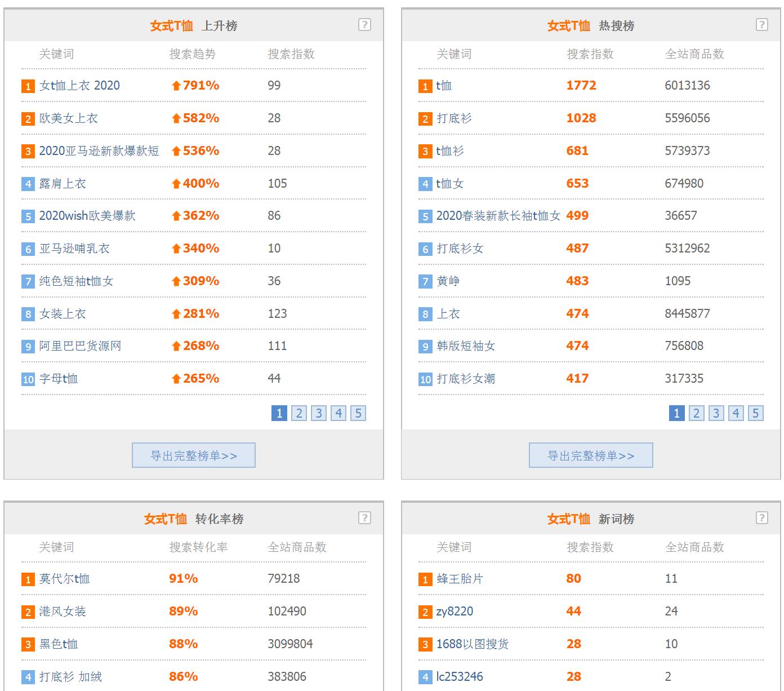This screenshot has width=784, height=691.
Task: Click up arrow next to 791% trend
Action: pyautogui.click(x=176, y=86)
